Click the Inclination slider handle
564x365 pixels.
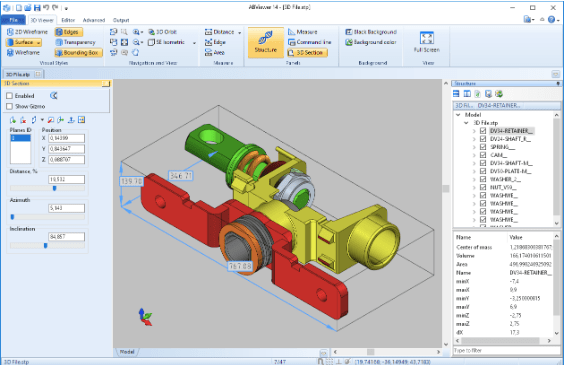coord(46,246)
